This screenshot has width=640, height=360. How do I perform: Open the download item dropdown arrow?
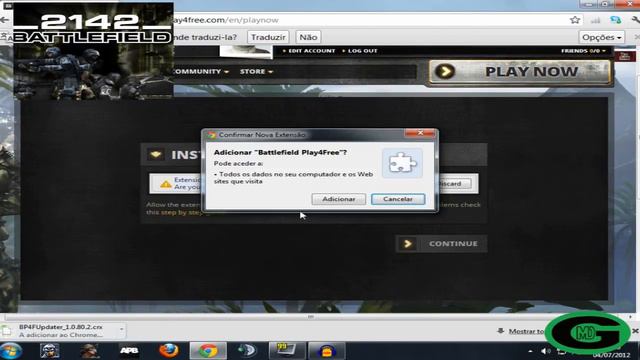coord(122,330)
